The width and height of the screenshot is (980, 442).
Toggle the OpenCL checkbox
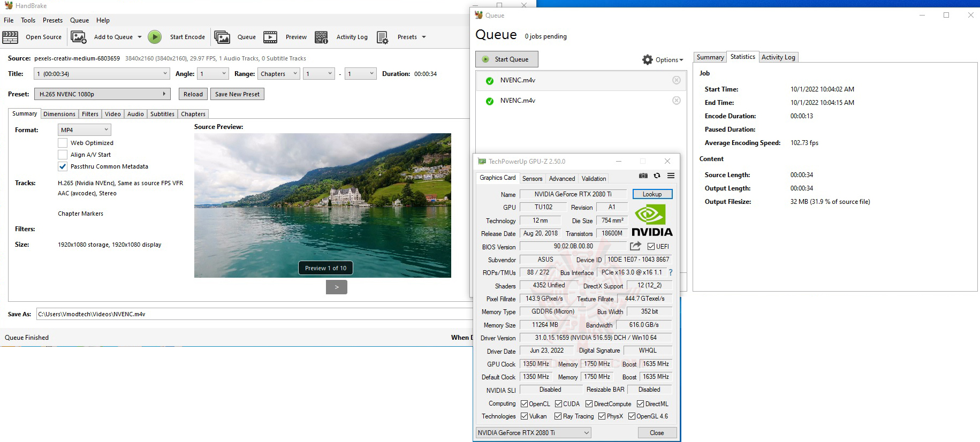(x=525, y=404)
